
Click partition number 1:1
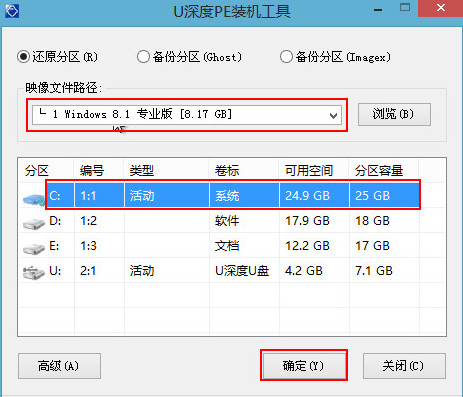(88, 196)
